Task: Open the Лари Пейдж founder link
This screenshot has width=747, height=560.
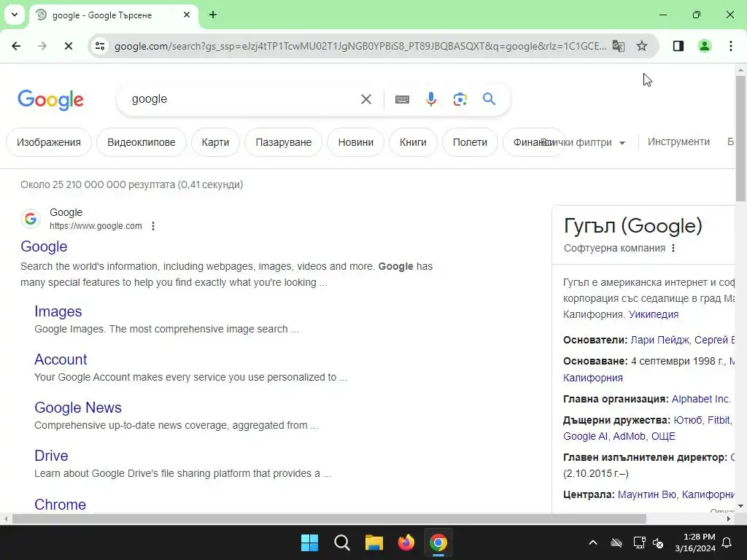Action: (x=659, y=340)
